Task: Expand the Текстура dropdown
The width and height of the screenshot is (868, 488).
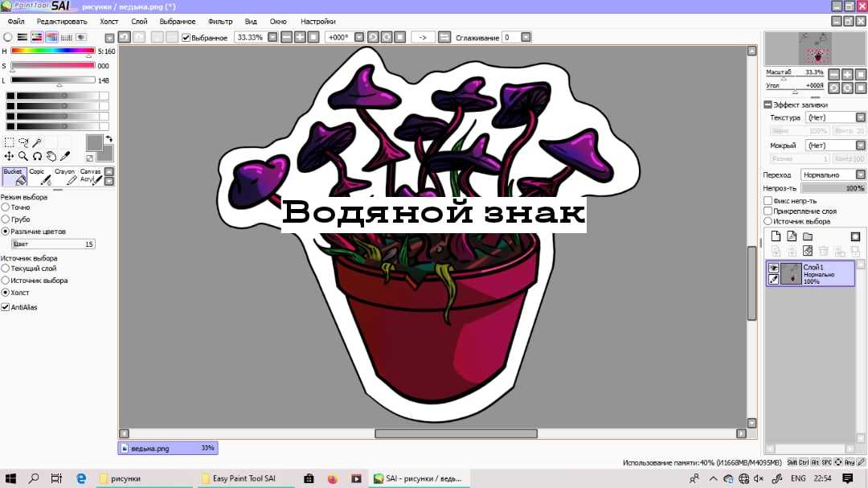Action: [860, 117]
